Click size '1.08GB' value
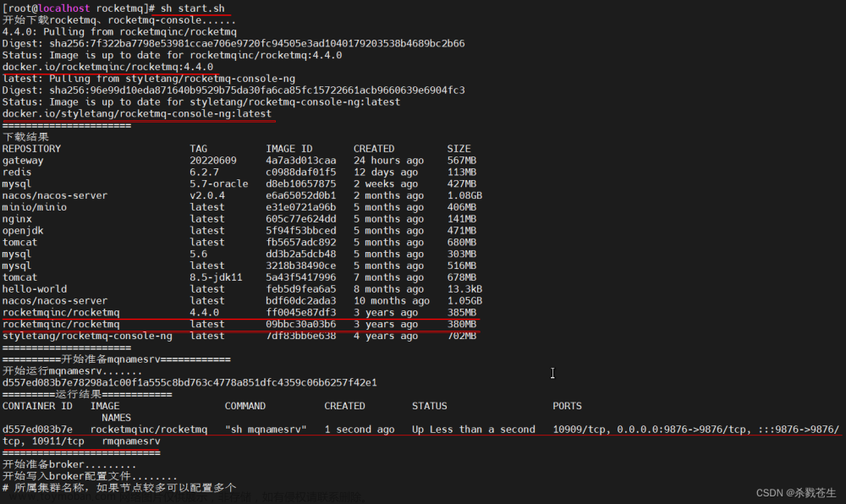The image size is (846, 504). pos(464,195)
